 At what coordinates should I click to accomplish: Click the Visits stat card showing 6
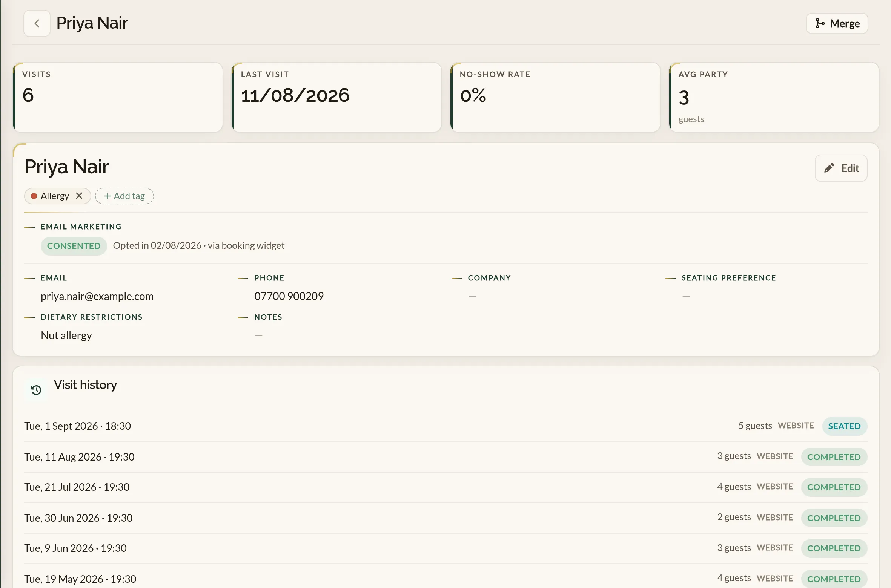(x=118, y=97)
